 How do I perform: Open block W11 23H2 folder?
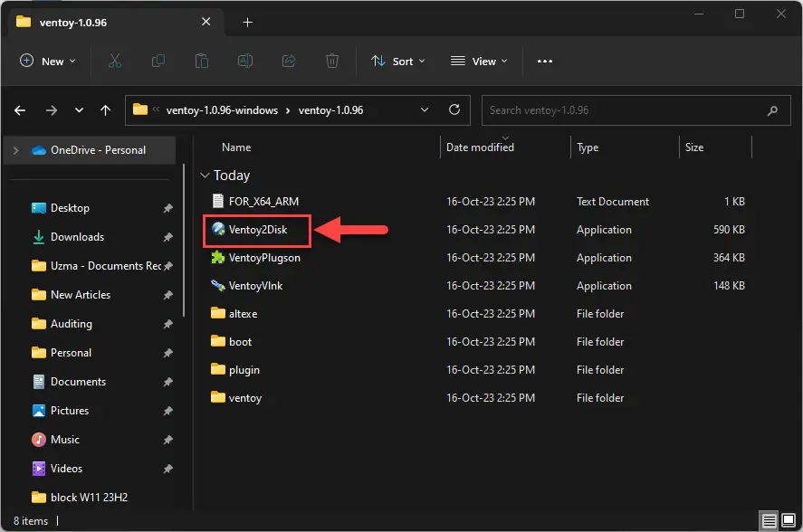(89, 498)
